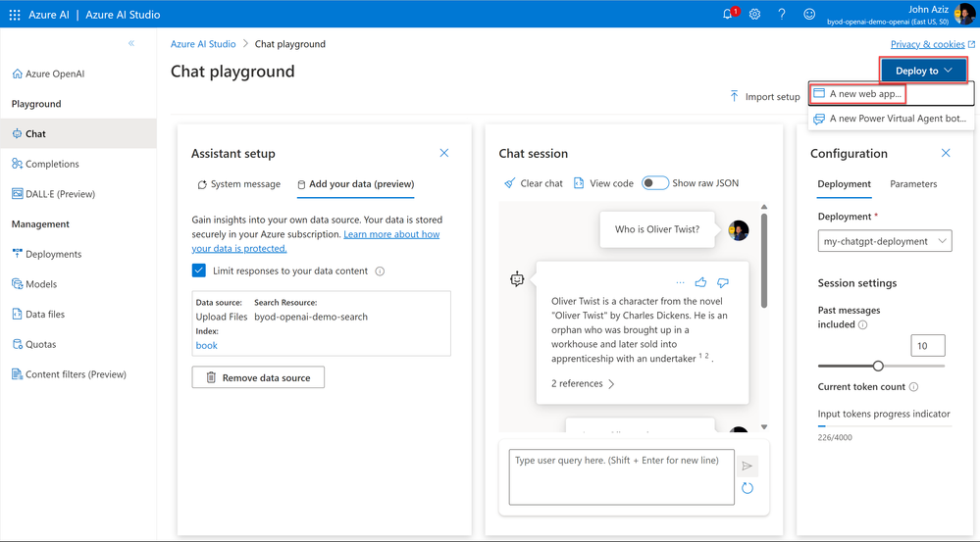The image size is (980, 542).
Task: Open more options on Oliver Twist reply
Action: [680, 283]
